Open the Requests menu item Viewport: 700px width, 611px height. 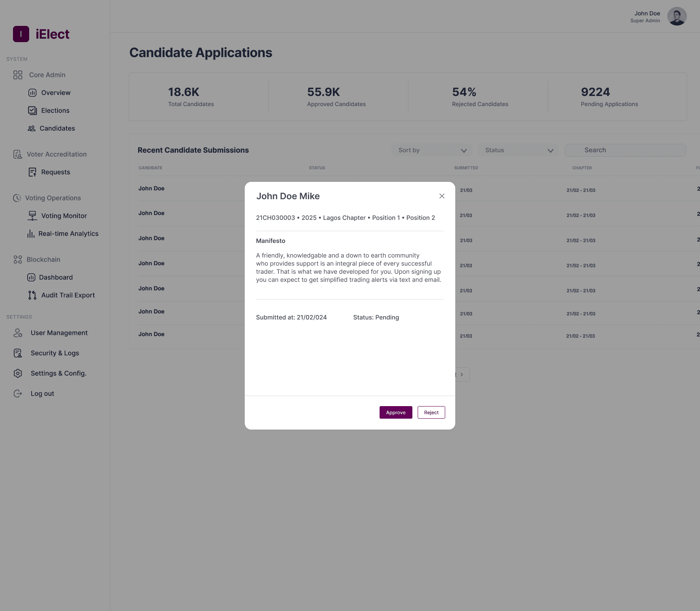(x=55, y=172)
